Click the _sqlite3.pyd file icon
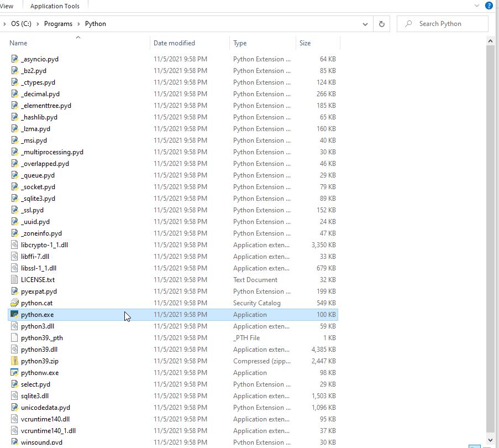Screen dimensions: 499x448 [x=14, y=199]
